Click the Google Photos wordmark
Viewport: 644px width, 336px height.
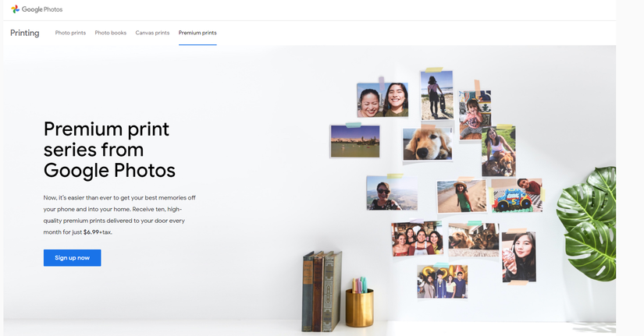click(x=42, y=9)
